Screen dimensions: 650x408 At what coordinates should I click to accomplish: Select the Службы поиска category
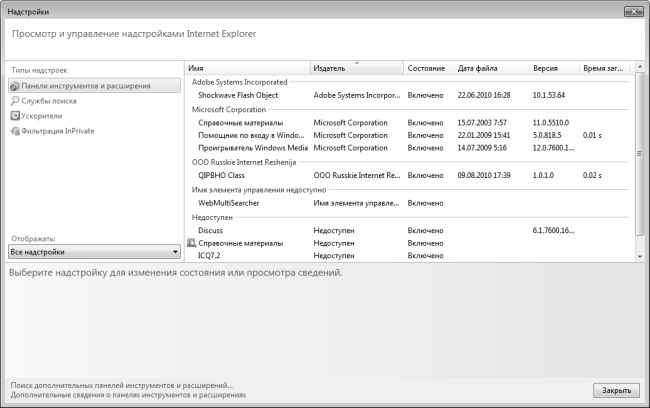tap(49, 101)
